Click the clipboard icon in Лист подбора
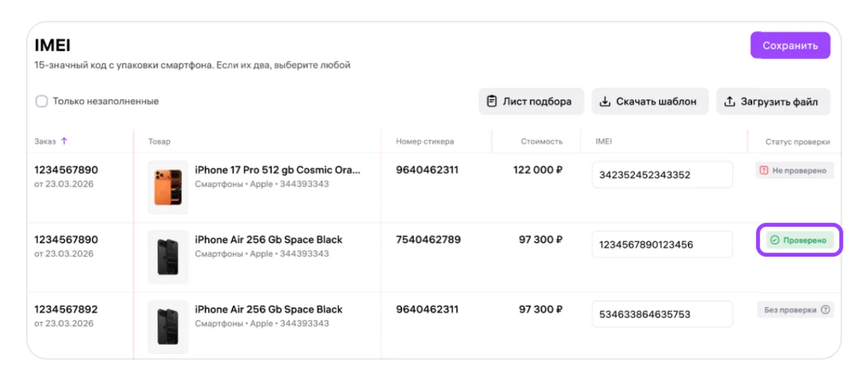 [492, 101]
